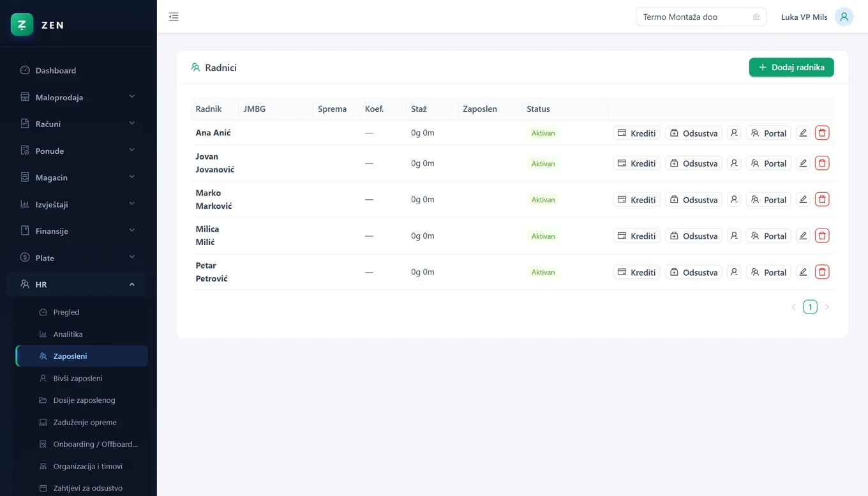Click the next page arrow in pagination
This screenshot has width=868, height=496.
(827, 307)
